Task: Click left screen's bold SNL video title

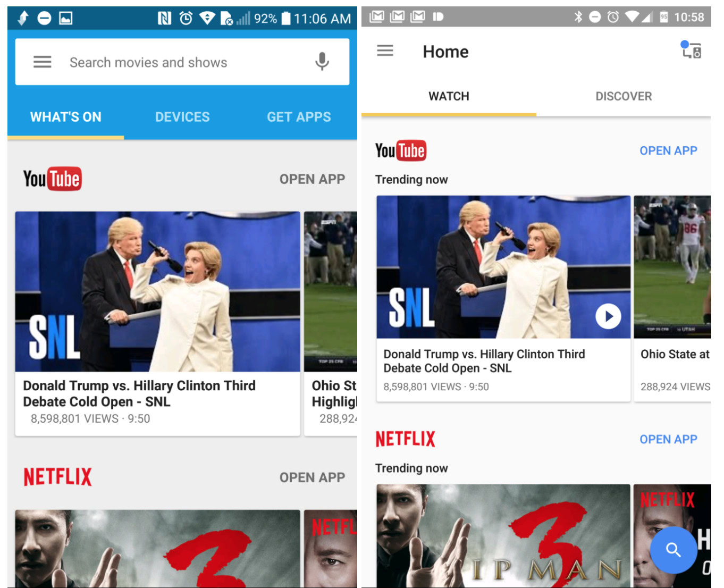Action: tap(139, 393)
